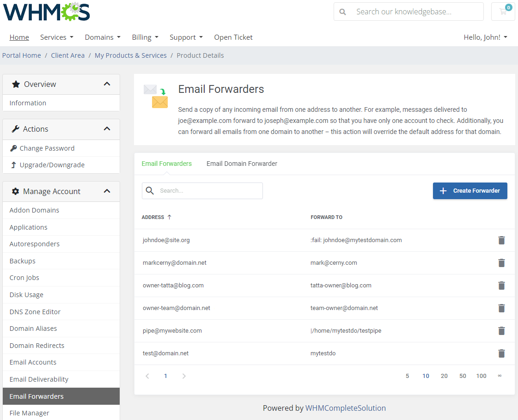Screen dimensions: 518x420
Task: Show 100 entries per page
Action: (481, 376)
